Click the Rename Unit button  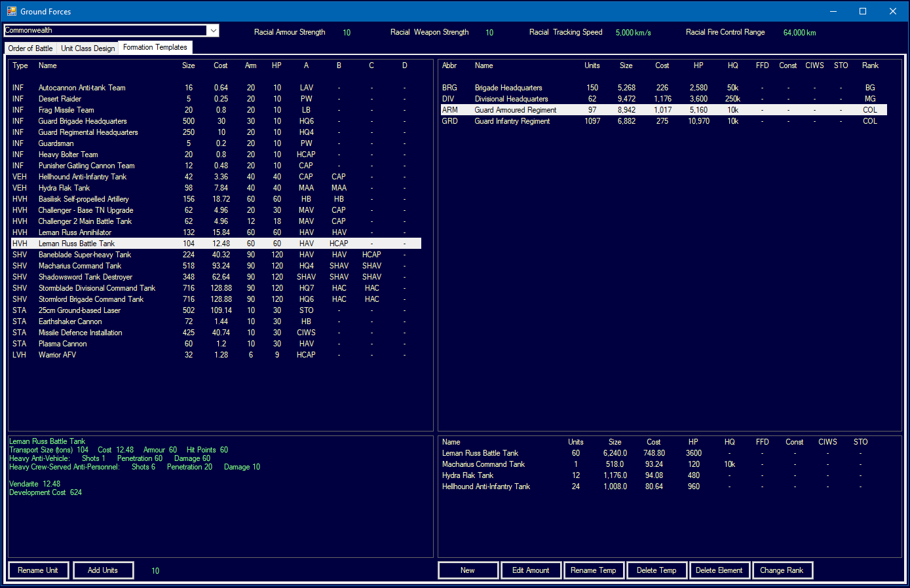38,570
